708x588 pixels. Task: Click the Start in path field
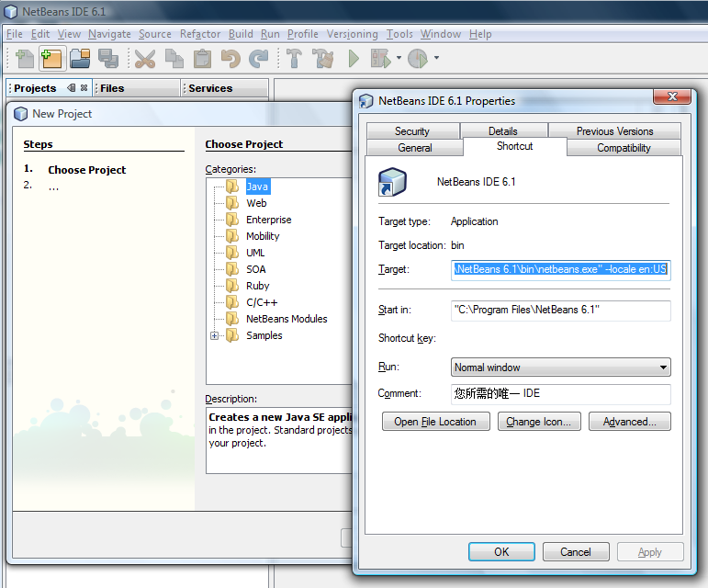[x=561, y=311]
